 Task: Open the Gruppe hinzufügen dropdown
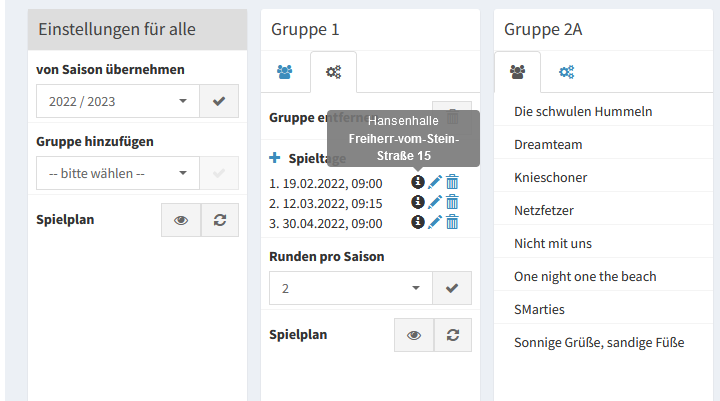(x=118, y=173)
